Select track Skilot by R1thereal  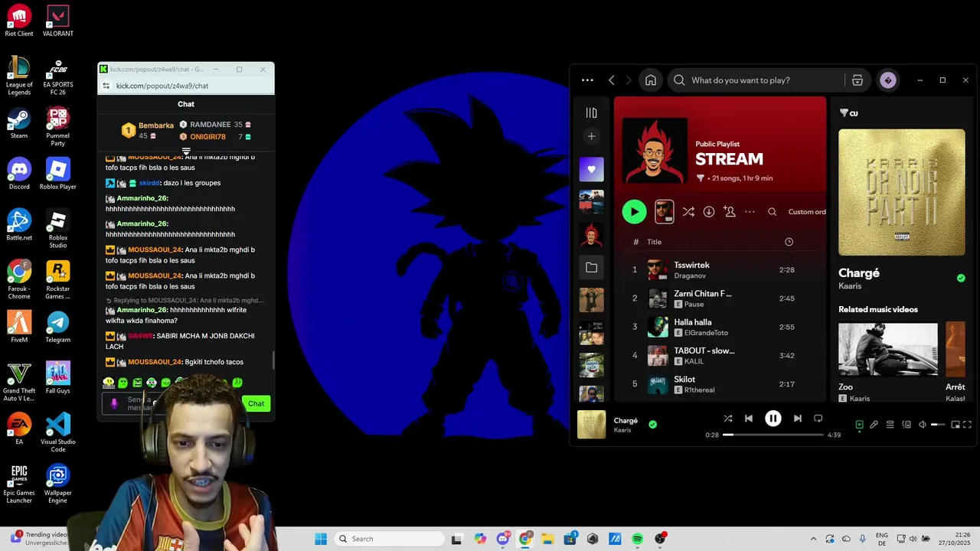tap(720, 384)
